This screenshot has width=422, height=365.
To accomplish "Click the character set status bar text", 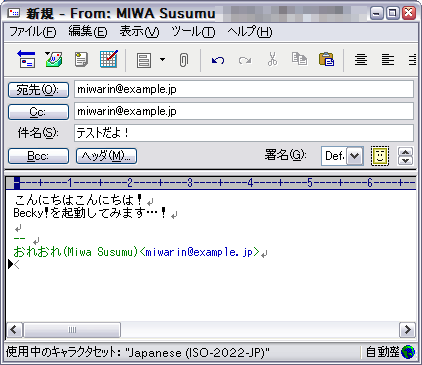I will (x=138, y=352).
